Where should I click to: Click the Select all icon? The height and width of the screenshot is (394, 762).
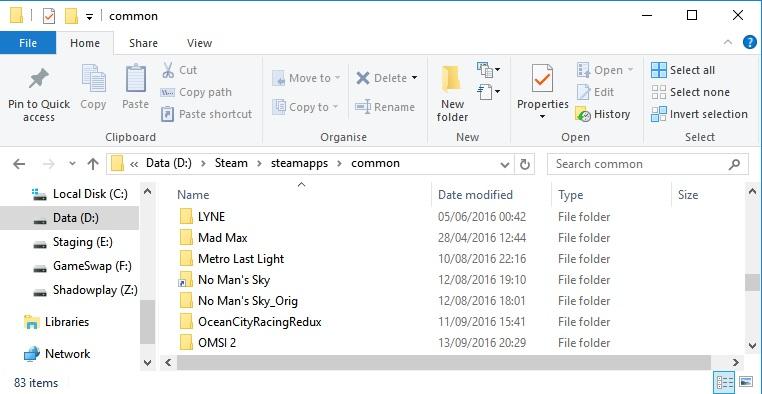pos(659,70)
